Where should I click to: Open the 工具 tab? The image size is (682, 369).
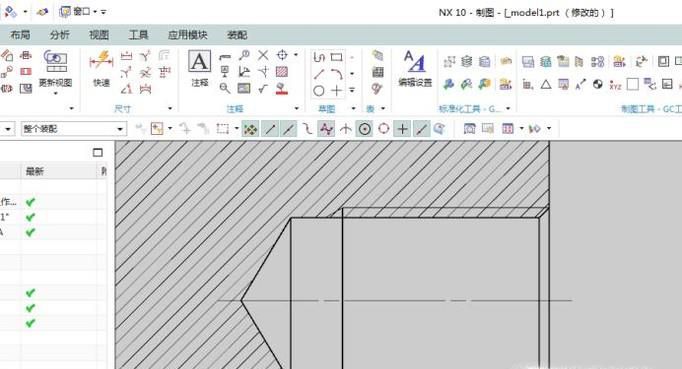pos(138,35)
